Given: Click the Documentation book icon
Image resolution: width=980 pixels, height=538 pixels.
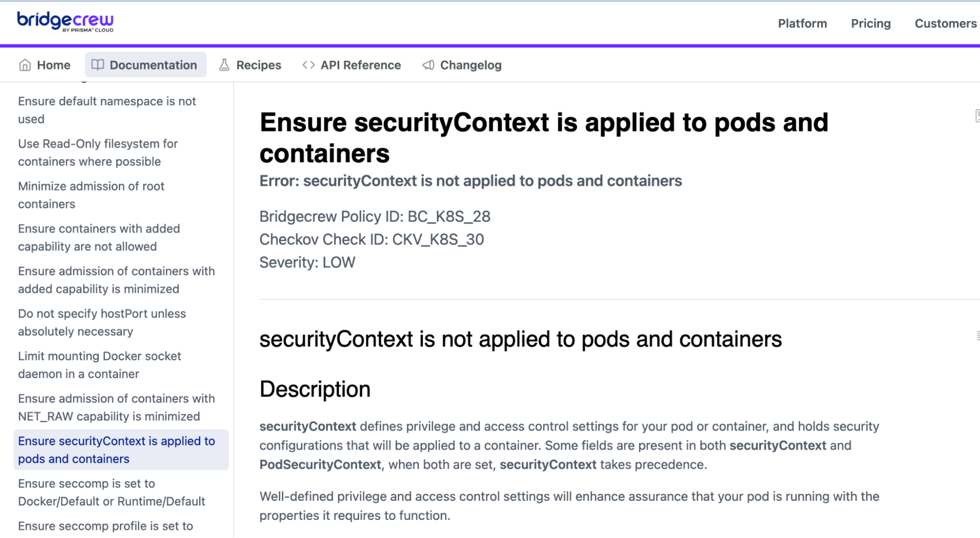Looking at the screenshot, I should coord(98,65).
